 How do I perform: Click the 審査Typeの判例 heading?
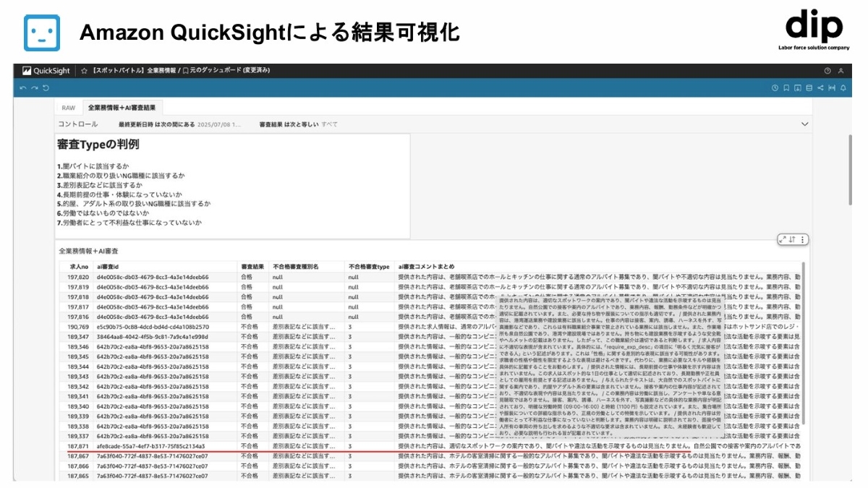(98, 145)
